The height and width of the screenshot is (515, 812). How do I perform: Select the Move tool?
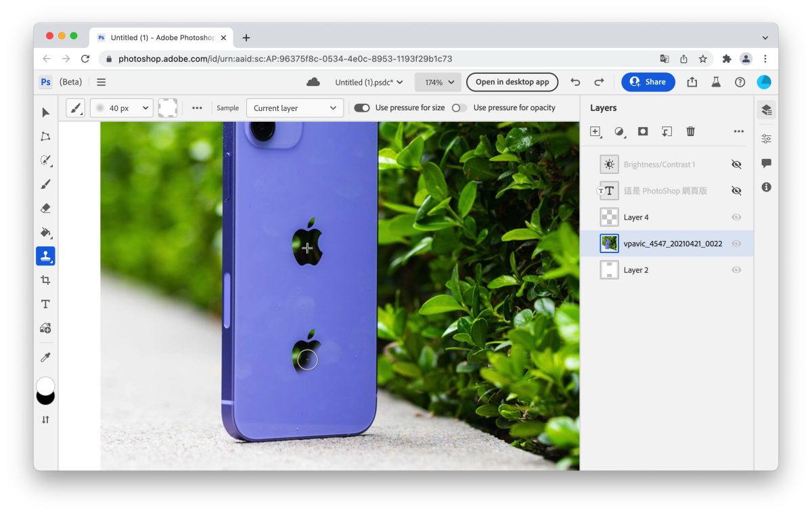(x=45, y=112)
